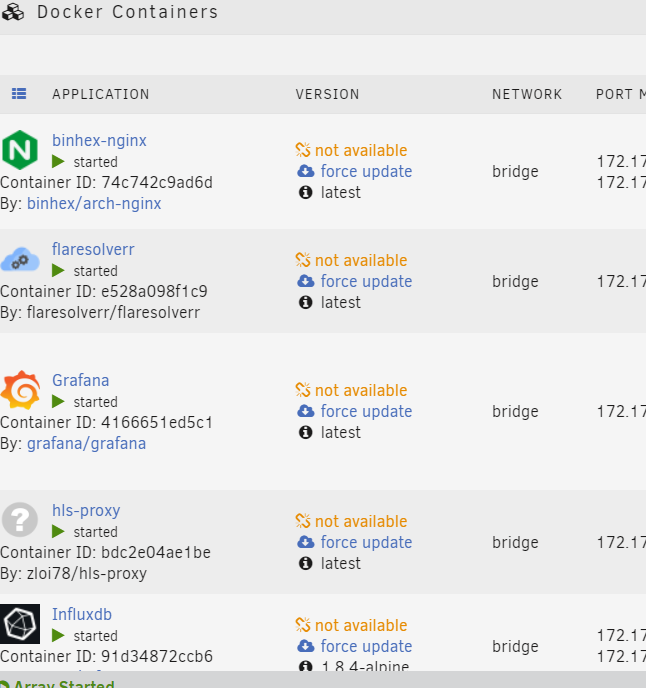
Task: Click the APPLICATION column header
Action: 101,94
